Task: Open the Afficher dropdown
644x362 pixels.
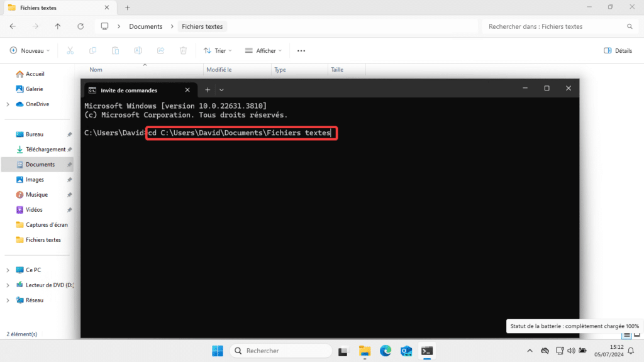Action: point(263,50)
